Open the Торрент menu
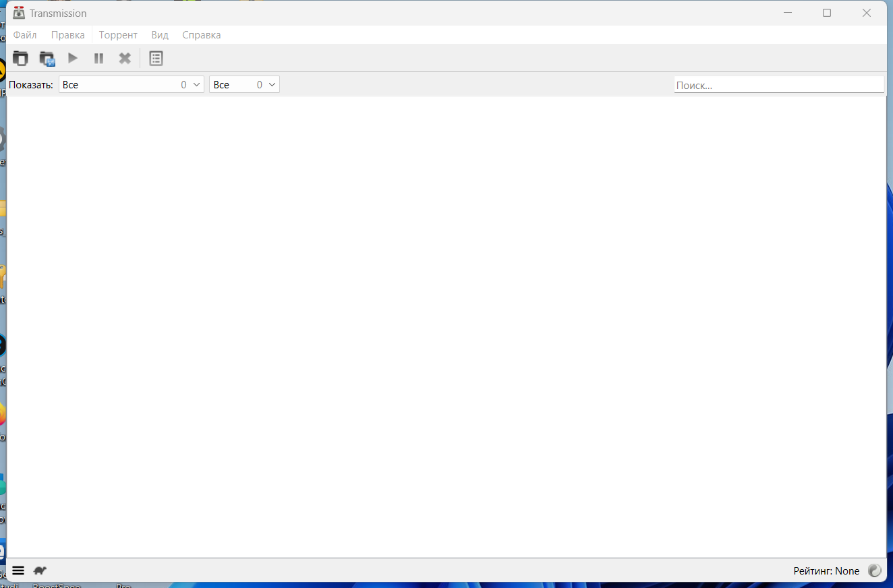Screen dimensions: 893x588 pyautogui.click(x=118, y=35)
